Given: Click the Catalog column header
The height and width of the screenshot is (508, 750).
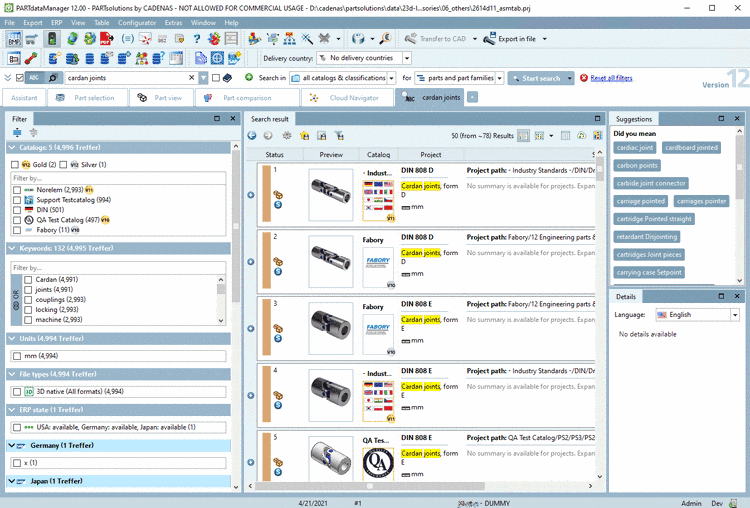Looking at the screenshot, I should 378,155.
